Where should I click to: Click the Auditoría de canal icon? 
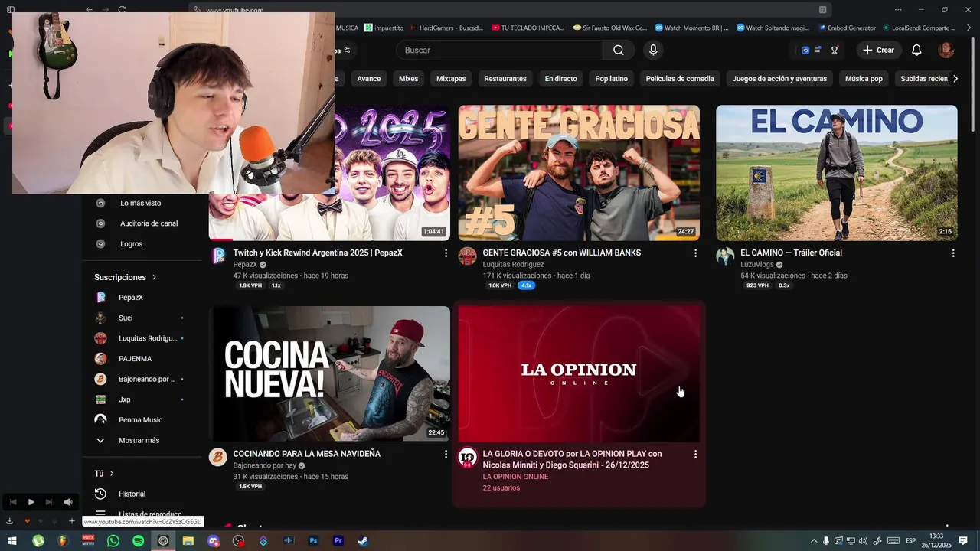pos(100,223)
